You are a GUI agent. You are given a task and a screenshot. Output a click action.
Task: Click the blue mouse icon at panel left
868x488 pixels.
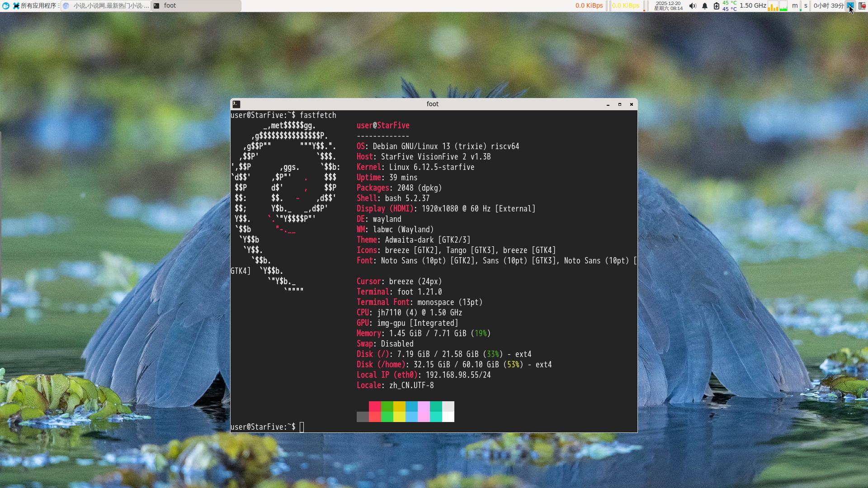5,6
